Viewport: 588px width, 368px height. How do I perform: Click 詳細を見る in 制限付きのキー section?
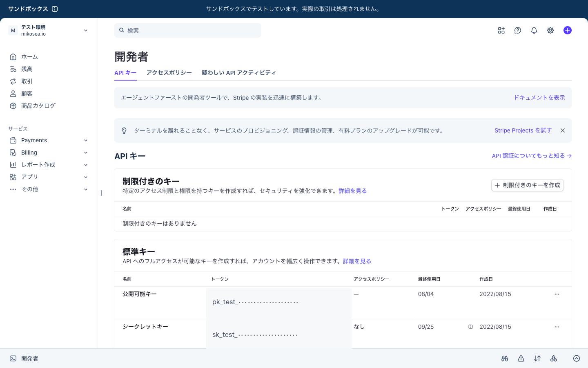point(353,191)
